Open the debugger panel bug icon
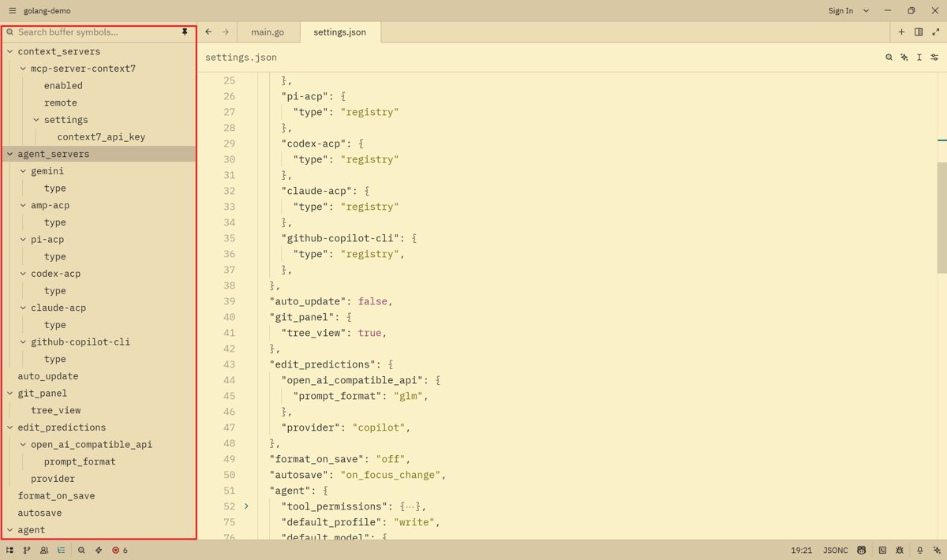This screenshot has height=560, width=947. [x=900, y=551]
